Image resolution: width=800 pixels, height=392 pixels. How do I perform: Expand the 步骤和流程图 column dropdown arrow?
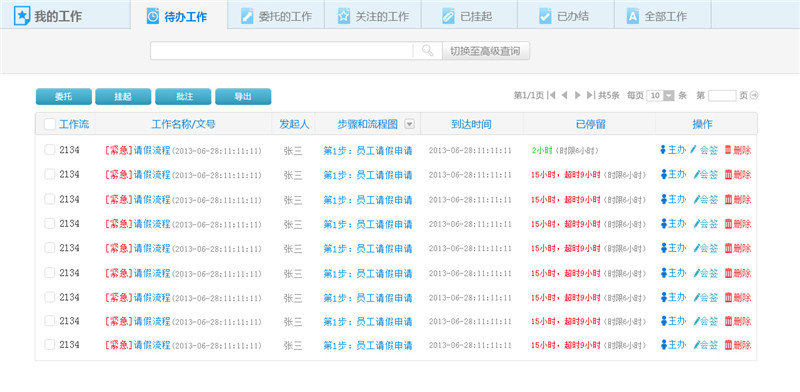tap(409, 124)
